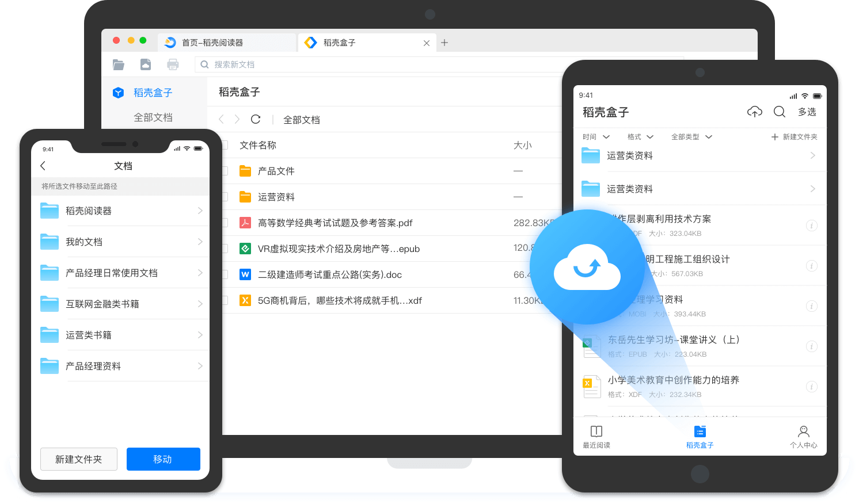The image size is (859, 504).
Task: Select 全部文档 in laptop sidebar
Action: coord(153,117)
